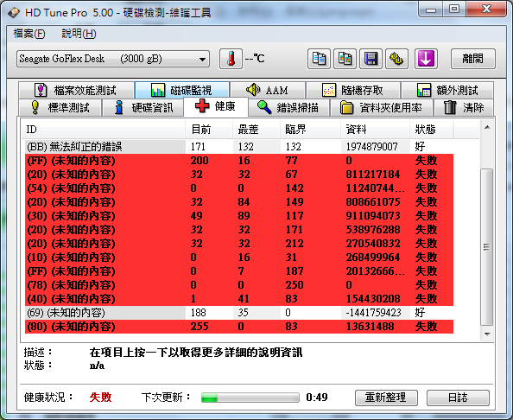Image resolution: width=513 pixels, height=420 pixels.
Task: Click data value 270540832
Action: pyautogui.click(x=373, y=244)
